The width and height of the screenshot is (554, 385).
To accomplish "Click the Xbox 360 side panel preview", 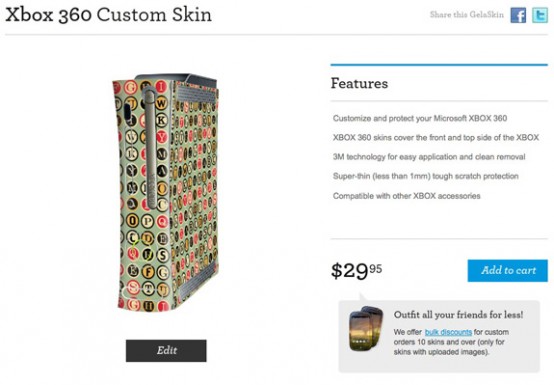I will pos(194,187).
